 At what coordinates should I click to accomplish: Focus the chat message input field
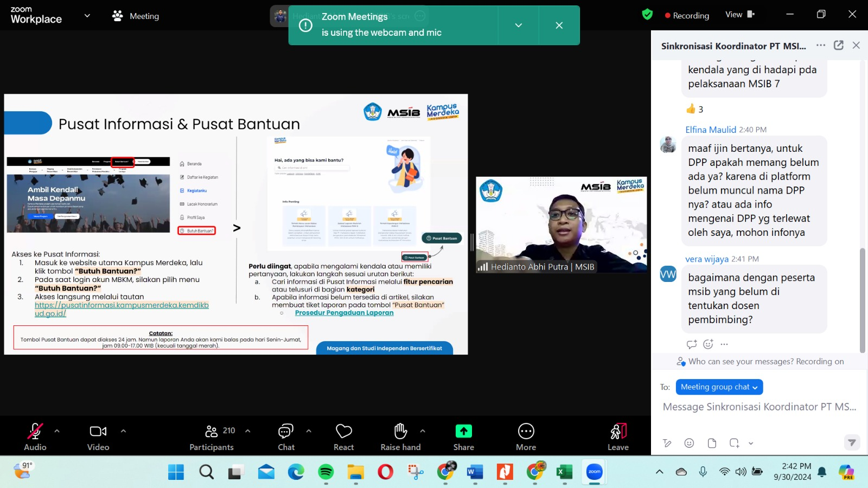click(759, 407)
